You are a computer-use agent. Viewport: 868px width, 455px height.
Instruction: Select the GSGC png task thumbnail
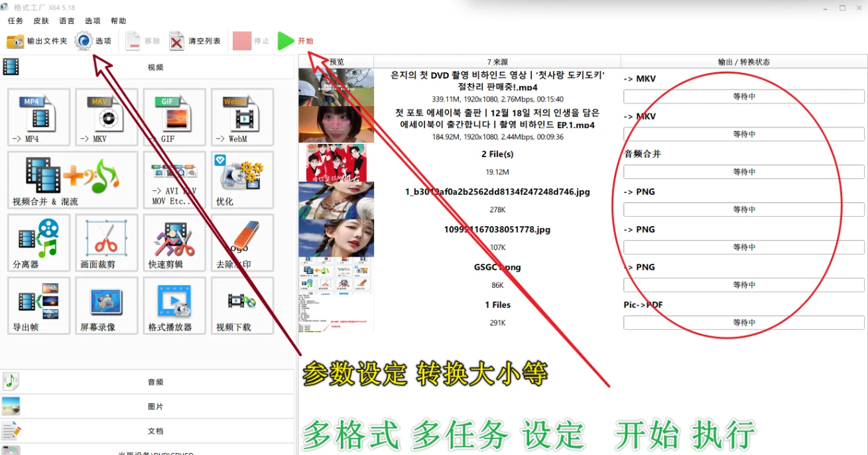click(x=336, y=276)
